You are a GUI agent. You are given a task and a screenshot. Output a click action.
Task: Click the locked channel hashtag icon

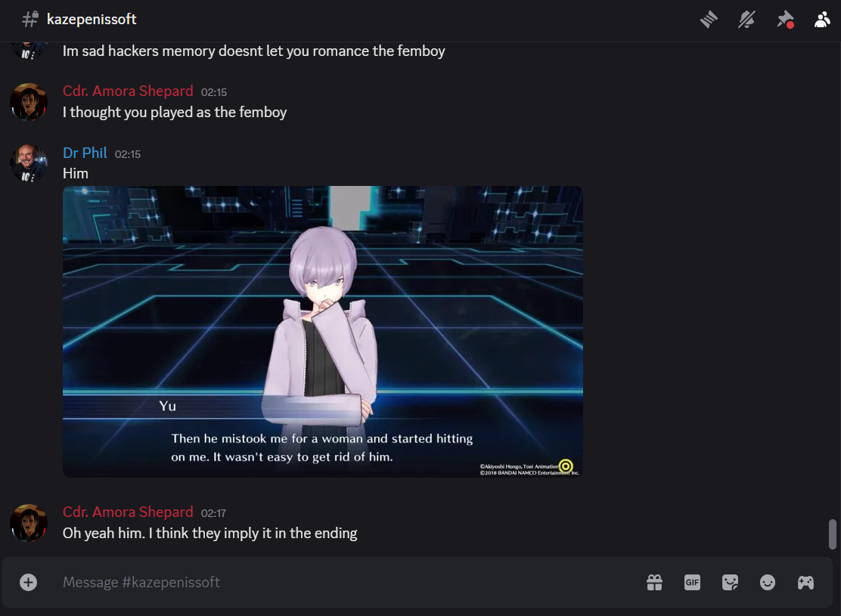[30, 20]
